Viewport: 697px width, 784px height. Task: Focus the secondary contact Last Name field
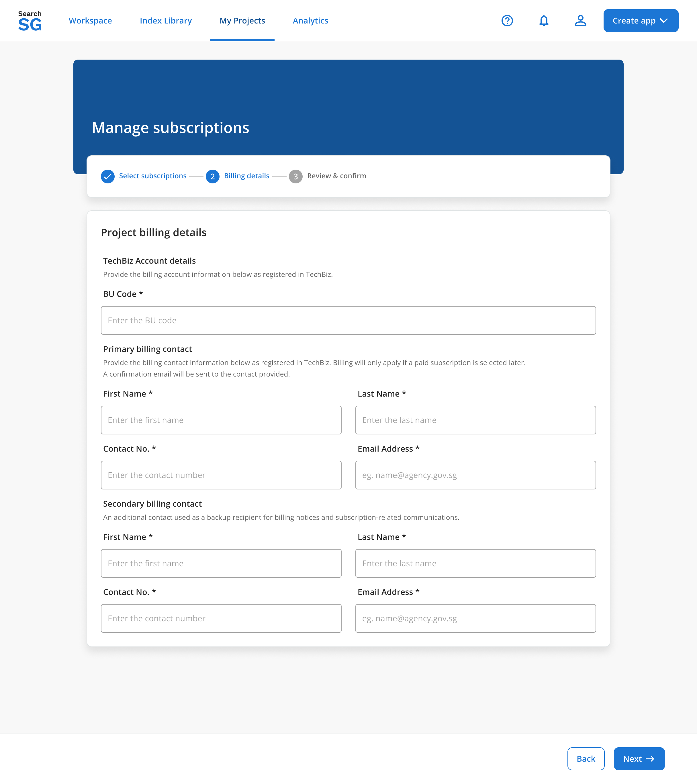(476, 563)
